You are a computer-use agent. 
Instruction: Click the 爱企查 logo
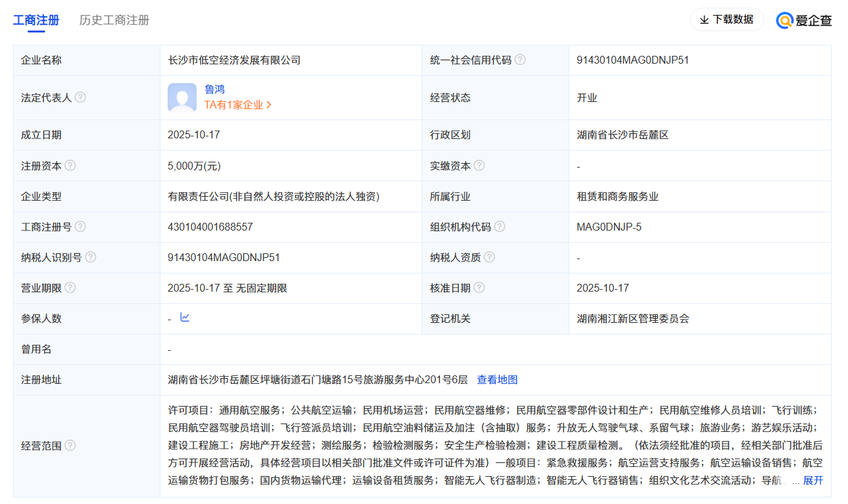point(804,20)
